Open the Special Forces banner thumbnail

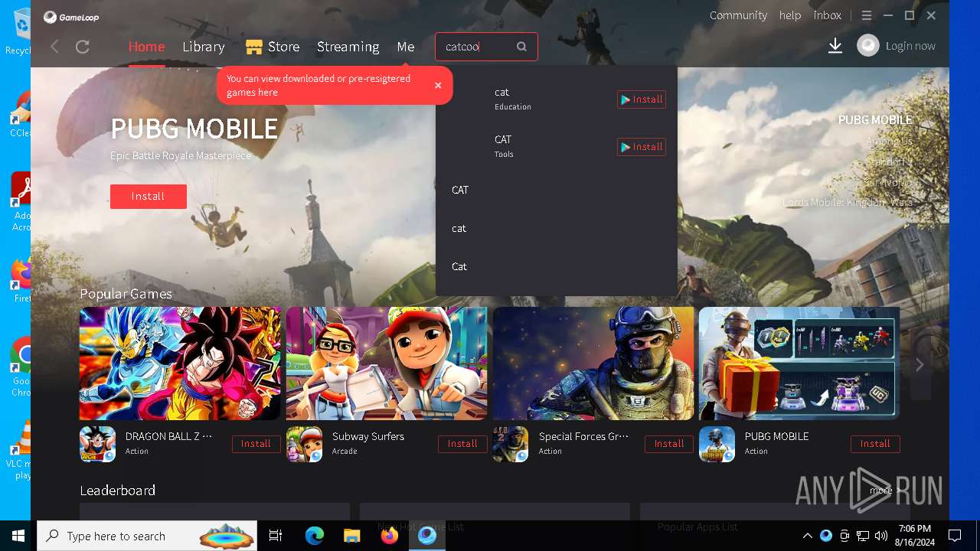point(593,364)
